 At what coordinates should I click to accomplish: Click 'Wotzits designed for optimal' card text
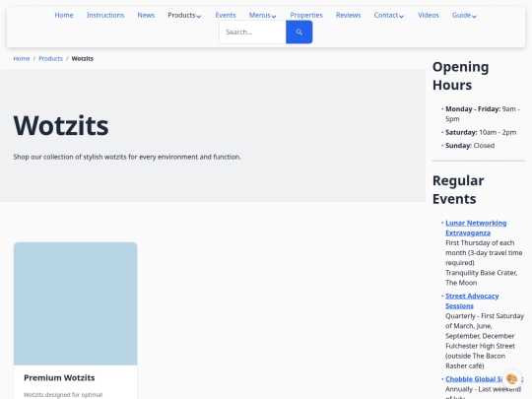pyautogui.click(x=63, y=395)
